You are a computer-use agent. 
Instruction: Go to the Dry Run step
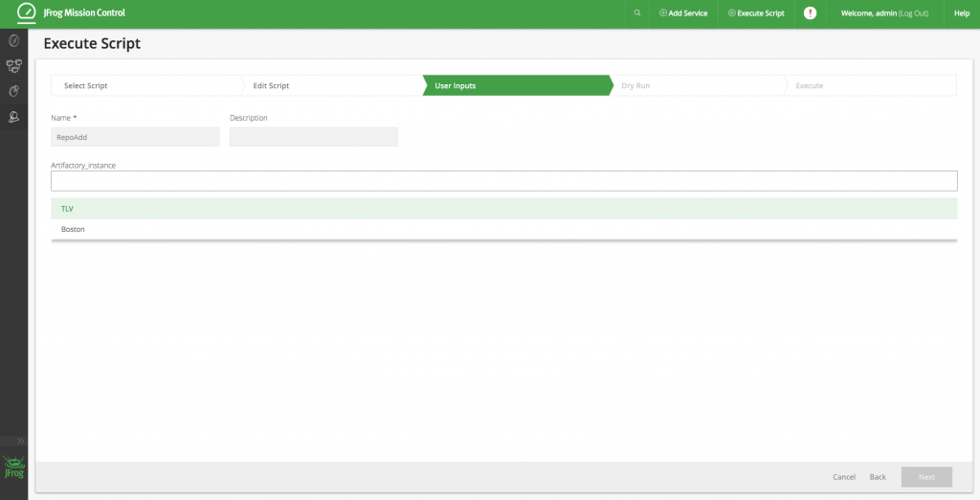click(x=698, y=86)
